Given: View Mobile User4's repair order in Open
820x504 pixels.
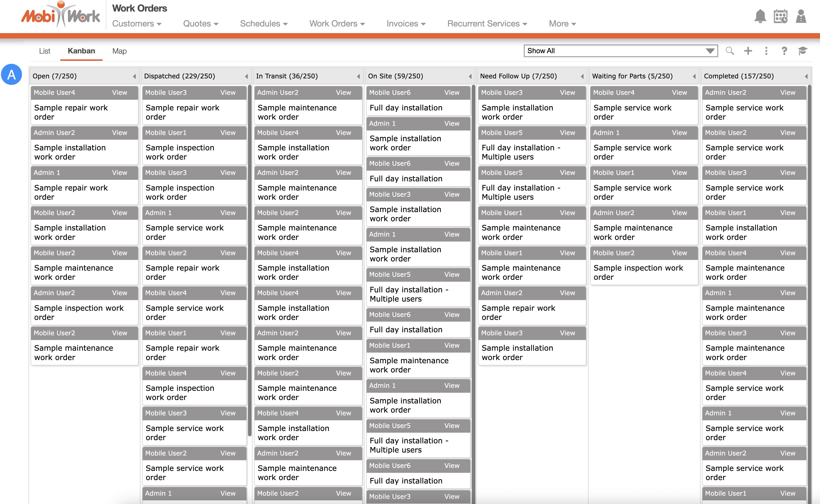Looking at the screenshot, I should 119,93.
